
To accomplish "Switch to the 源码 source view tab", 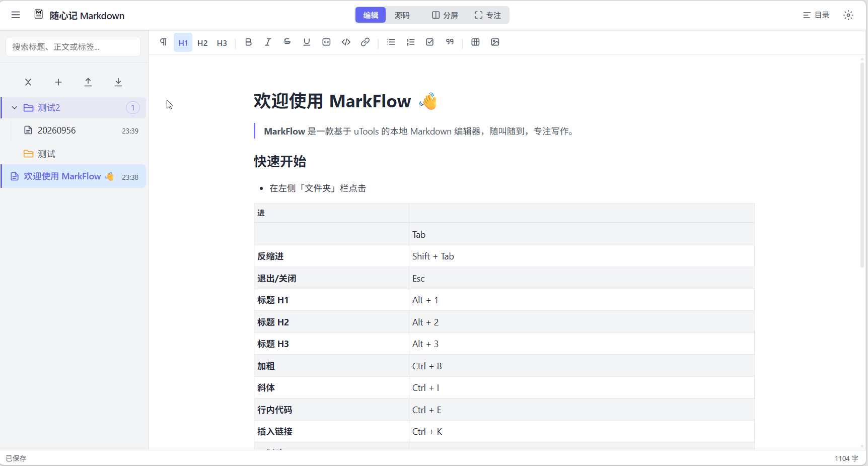I will 402,15.
